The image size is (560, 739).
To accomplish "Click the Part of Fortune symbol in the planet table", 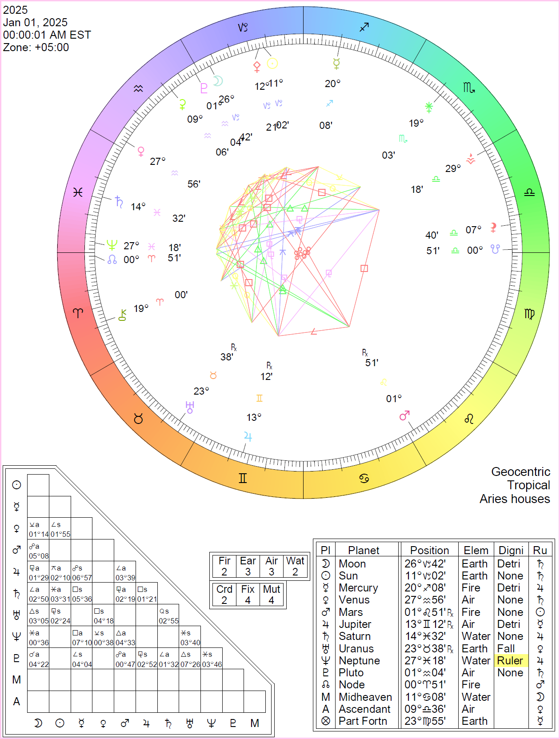I will (x=326, y=721).
